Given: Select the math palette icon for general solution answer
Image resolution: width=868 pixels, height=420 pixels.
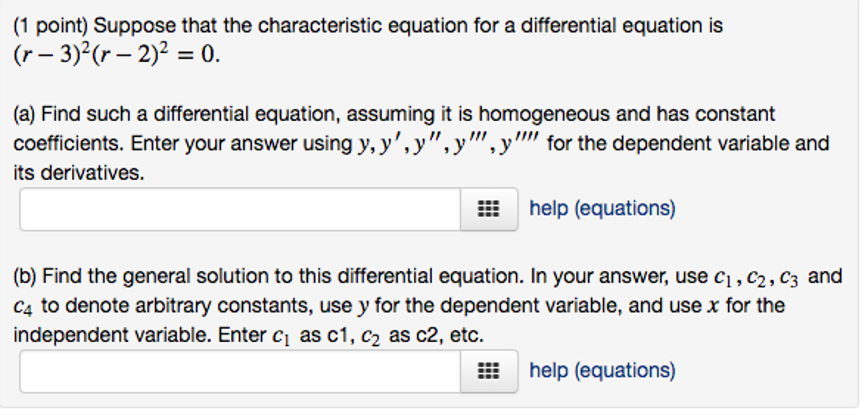Looking at the screenshot, I should (x=489, y=370).
